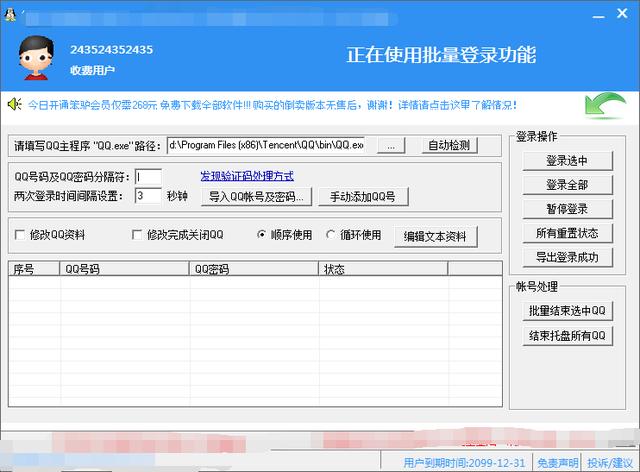The height and width of the screenshot is (472, 640).
Task: Open 编辑文本资料 button
Action: pos(435,236)
